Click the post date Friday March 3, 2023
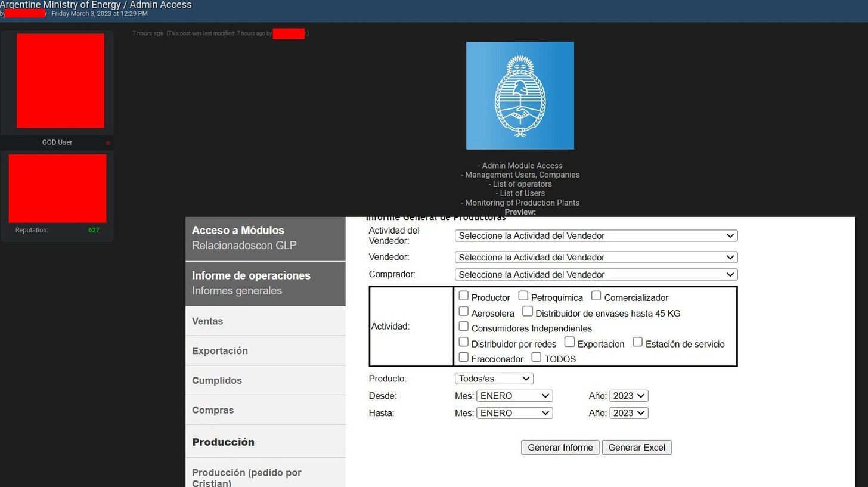 coord(100,14)
